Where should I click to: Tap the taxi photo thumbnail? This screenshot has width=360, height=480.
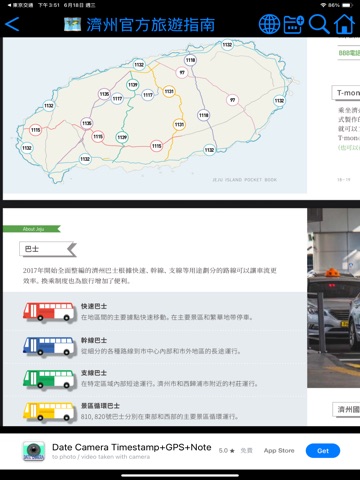click(x=334, y=298)
